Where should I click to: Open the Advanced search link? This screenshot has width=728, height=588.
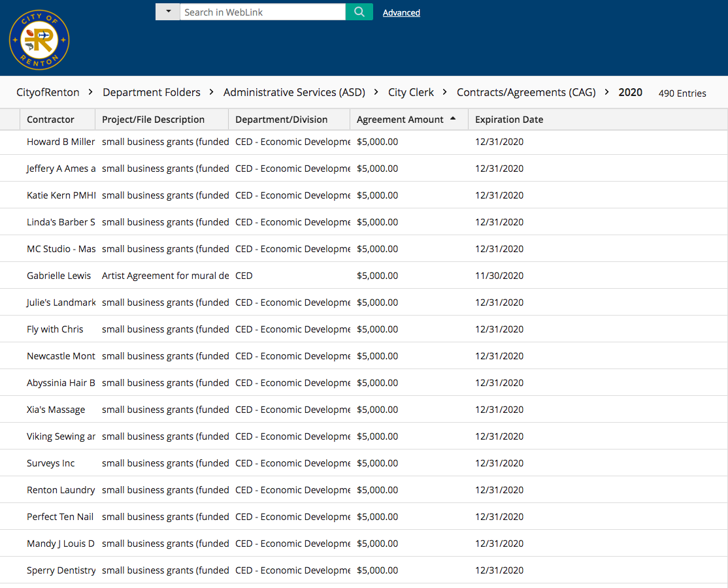401,12
